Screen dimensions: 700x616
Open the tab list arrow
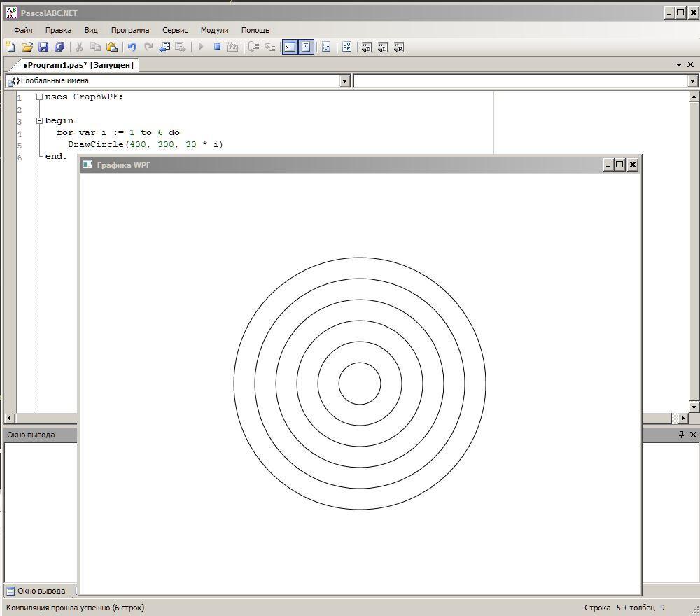[679, 65]
